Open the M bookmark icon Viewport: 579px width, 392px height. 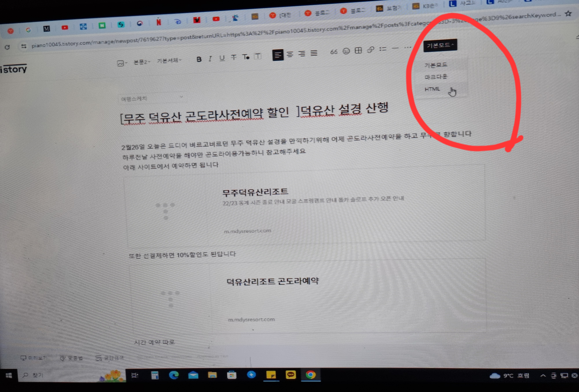tap(47, 29)
